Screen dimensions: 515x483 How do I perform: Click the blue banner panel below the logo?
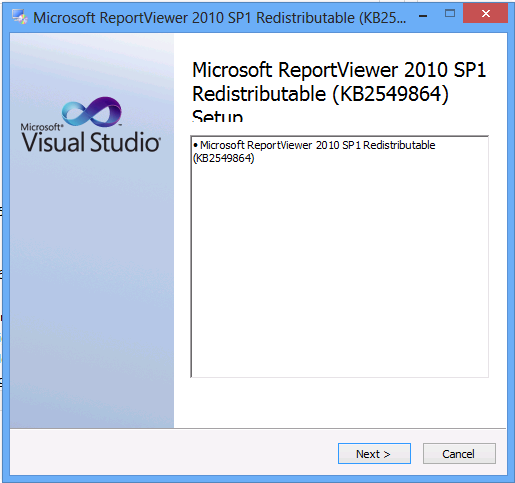click(92, 290)
